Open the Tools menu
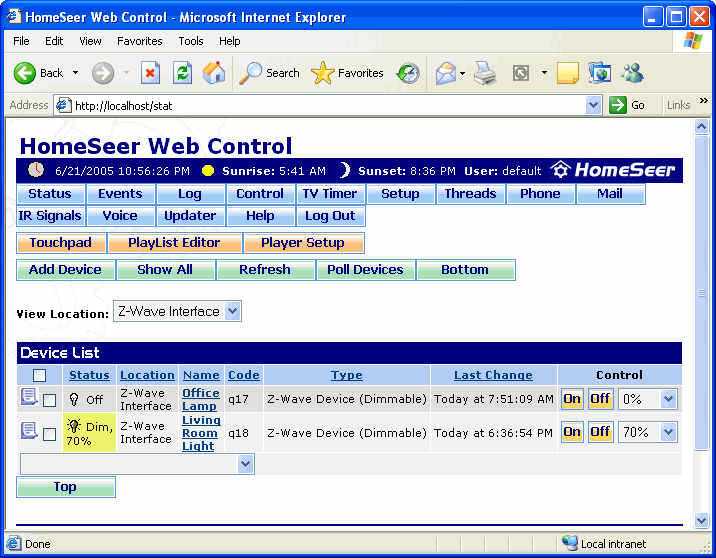Viewport: 716px width, 558px height. pyautogui.click(x=190, y=41)
